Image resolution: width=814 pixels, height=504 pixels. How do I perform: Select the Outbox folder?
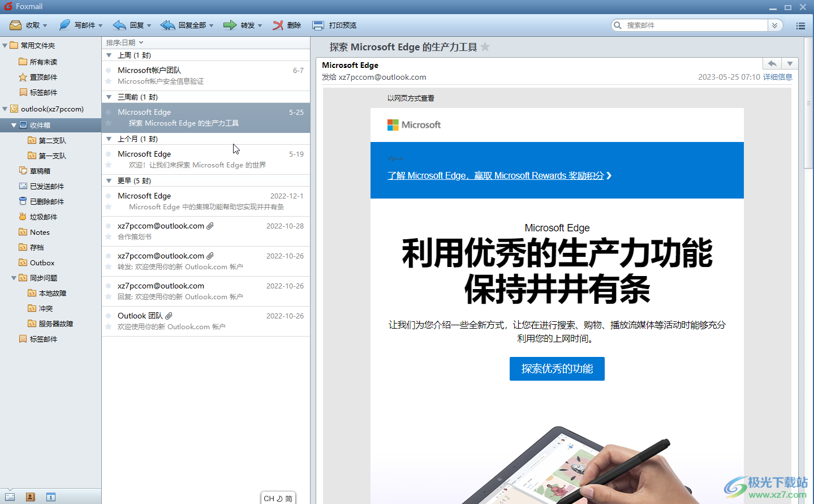[x=37, y=262]
